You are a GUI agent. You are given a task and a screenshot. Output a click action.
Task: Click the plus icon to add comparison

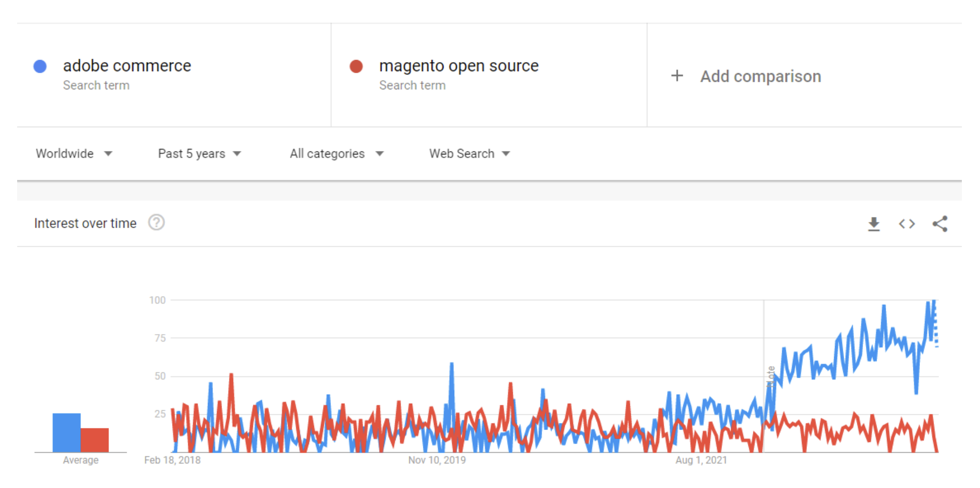(x=677, y=76)
